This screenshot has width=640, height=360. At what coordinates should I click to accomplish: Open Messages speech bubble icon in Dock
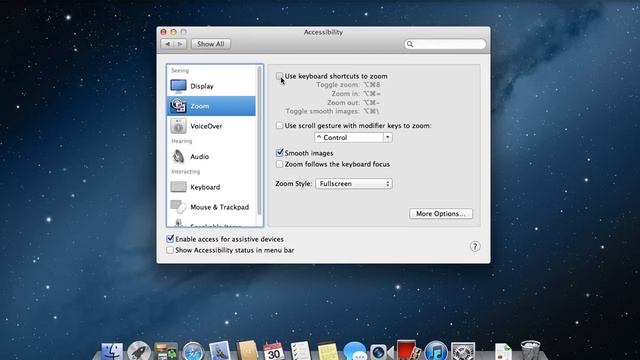coord(355,351)
